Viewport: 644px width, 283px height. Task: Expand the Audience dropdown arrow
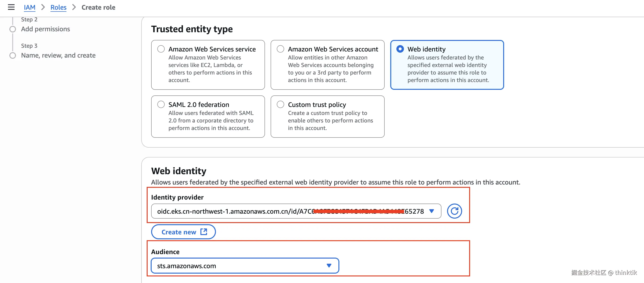(329, 265)
